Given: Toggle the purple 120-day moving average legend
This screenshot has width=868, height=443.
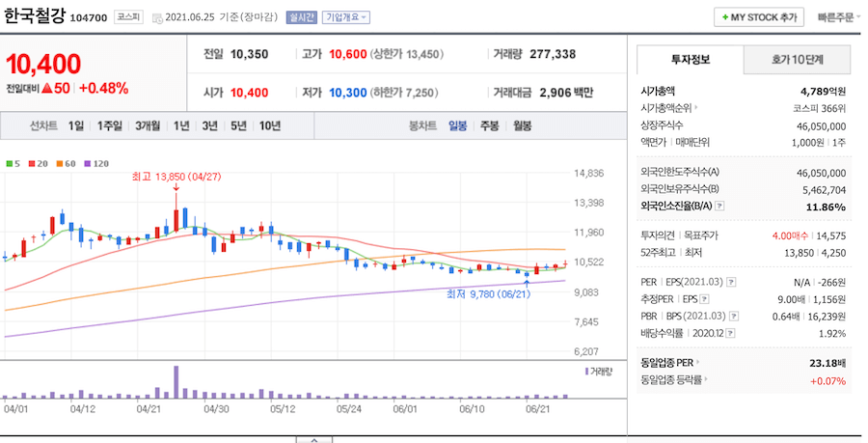Looking at the screenshot, I should tap(96, 164).
